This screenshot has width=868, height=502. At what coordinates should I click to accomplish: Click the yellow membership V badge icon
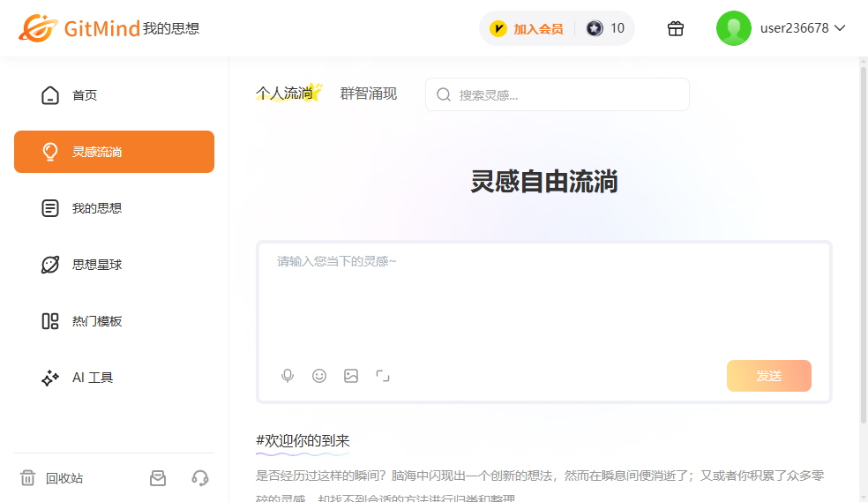[x=498, y=28]
